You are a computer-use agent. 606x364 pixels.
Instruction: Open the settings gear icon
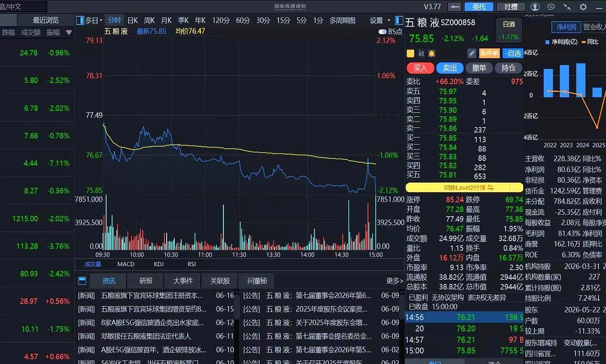coord(583,7)
